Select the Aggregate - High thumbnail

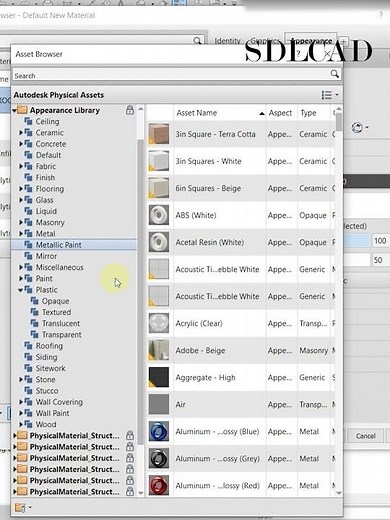[159, 377]
